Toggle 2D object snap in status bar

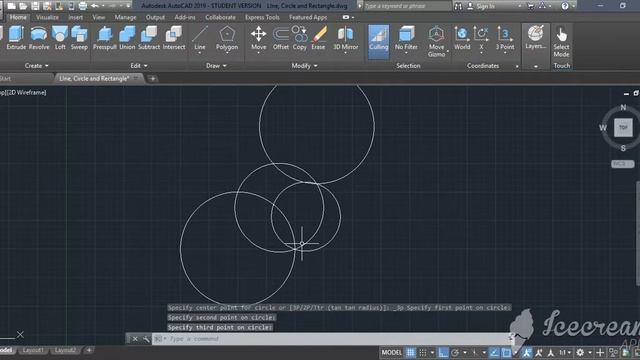[x=506, y=352]
